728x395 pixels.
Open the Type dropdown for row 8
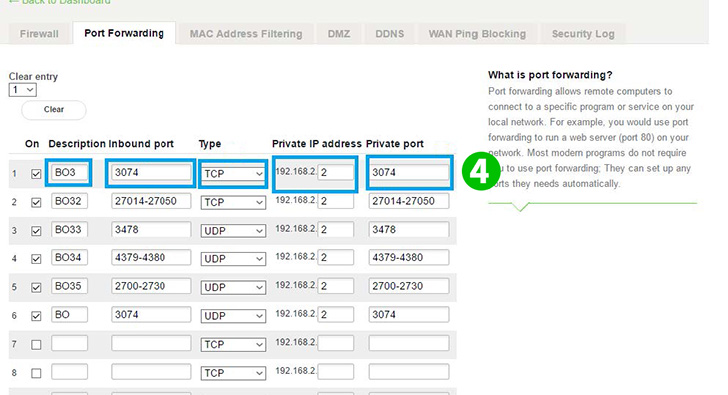click(x=233, y=373)
